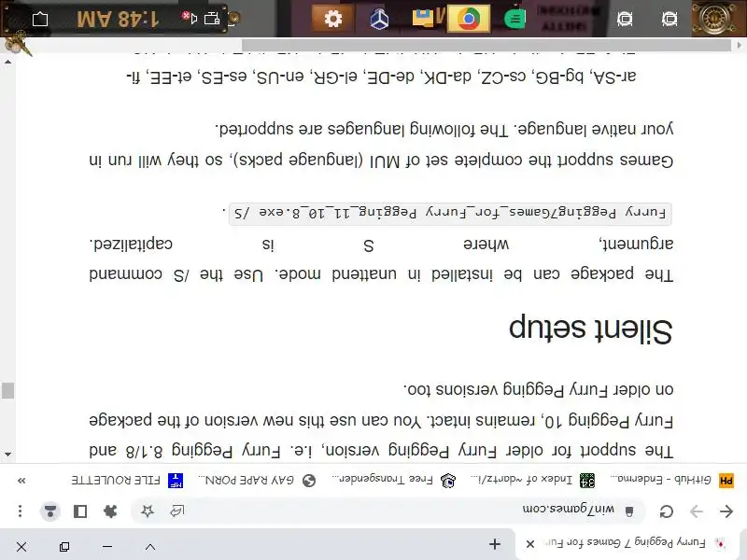The width and height of the screenshot is (747, 560).
Task: Click the muted volume tray icon
Action: pyautogui.click(x=190, y=18)
